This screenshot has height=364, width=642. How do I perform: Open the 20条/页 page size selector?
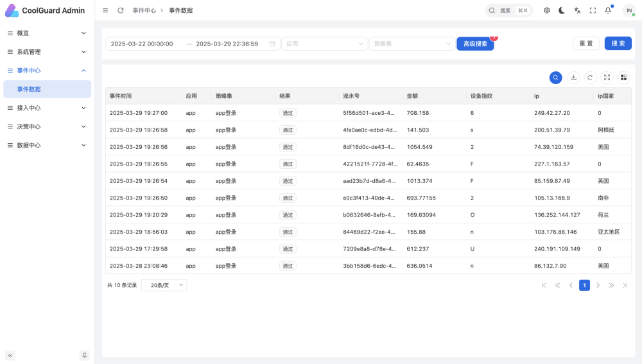point(164,285)
